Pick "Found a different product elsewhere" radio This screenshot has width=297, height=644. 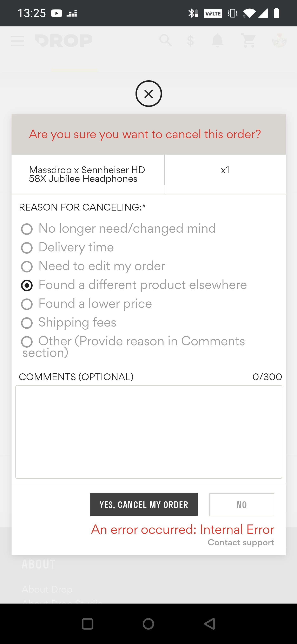[27, 285]
